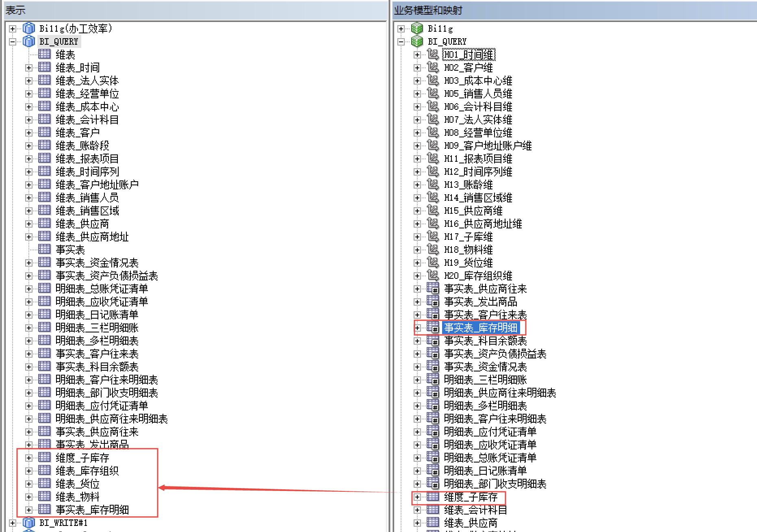
Task: Click the Billg(办工效率) cube icon
Action: [x=29, y=28]
